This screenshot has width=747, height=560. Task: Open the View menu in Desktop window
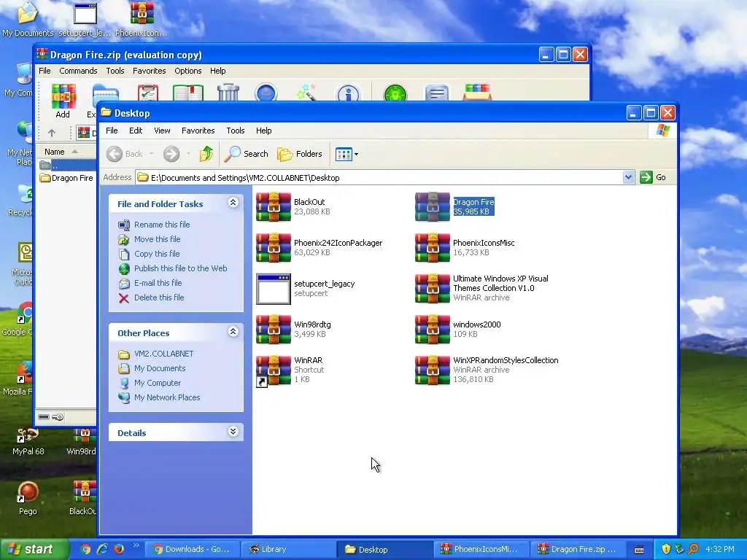pos(162,131)
